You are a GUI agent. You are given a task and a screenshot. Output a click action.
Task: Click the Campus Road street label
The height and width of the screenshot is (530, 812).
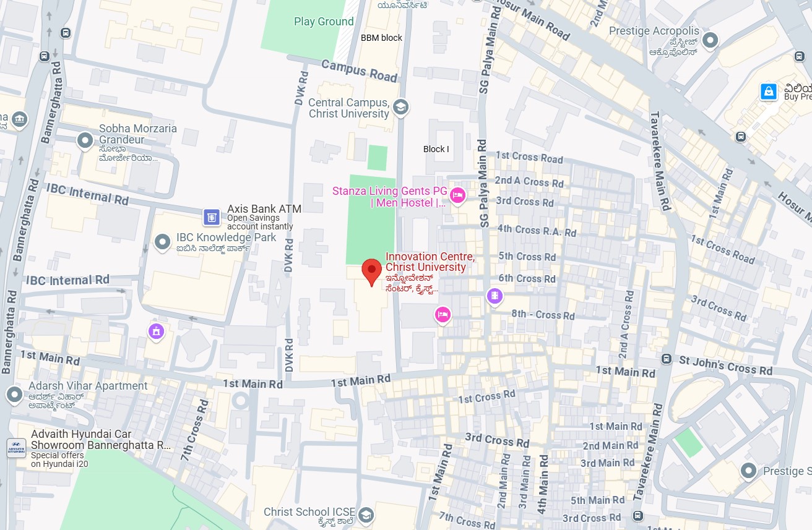click(360, 71)
